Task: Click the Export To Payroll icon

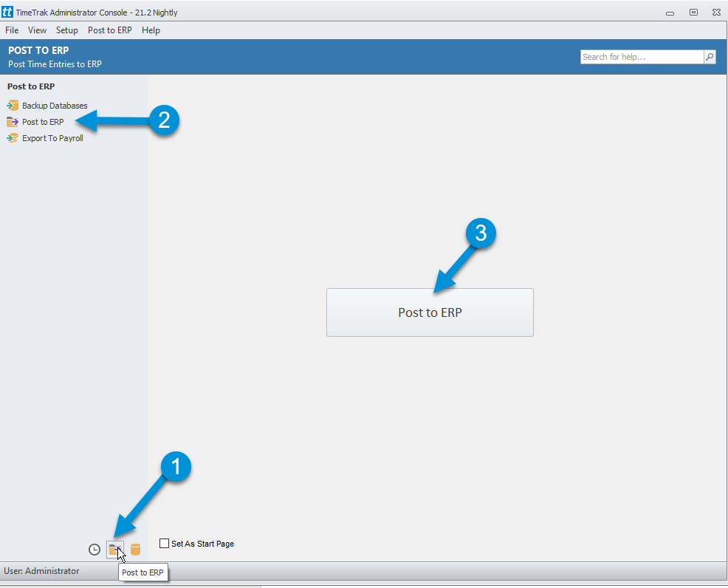Action: pyautogui.click(x=13, y=138)
